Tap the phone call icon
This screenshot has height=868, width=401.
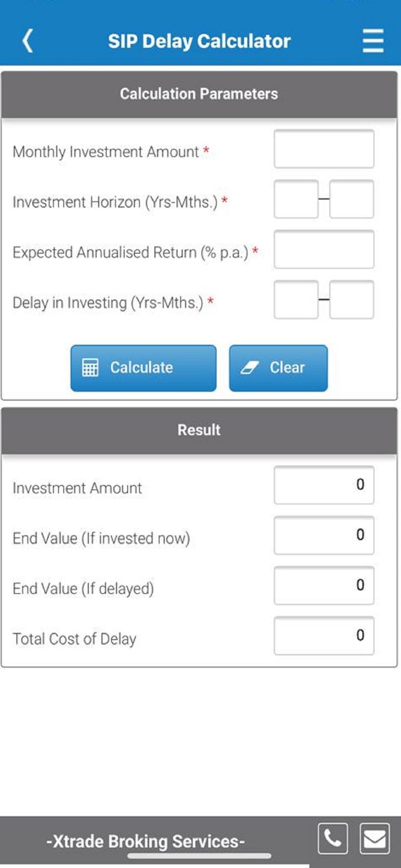click(332, 838)
